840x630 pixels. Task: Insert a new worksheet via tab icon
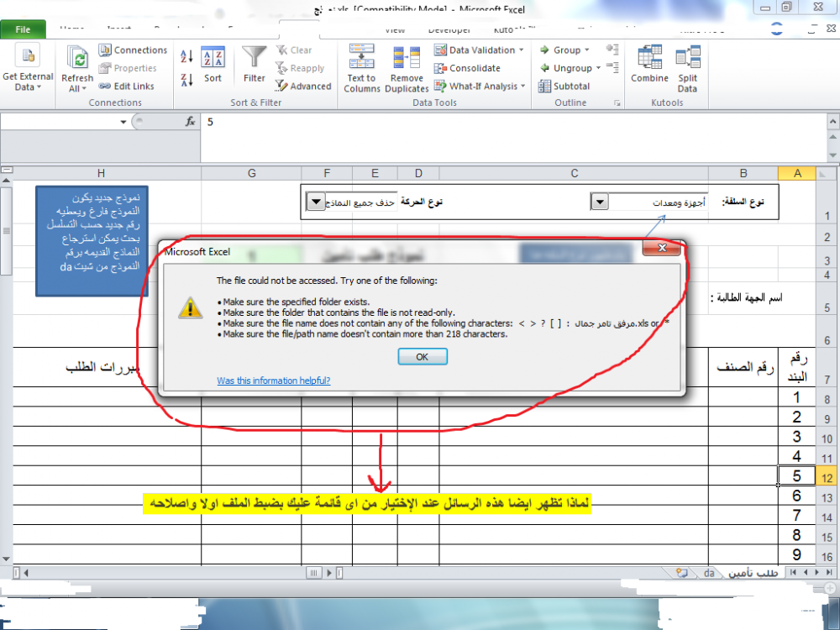point(681,573)
